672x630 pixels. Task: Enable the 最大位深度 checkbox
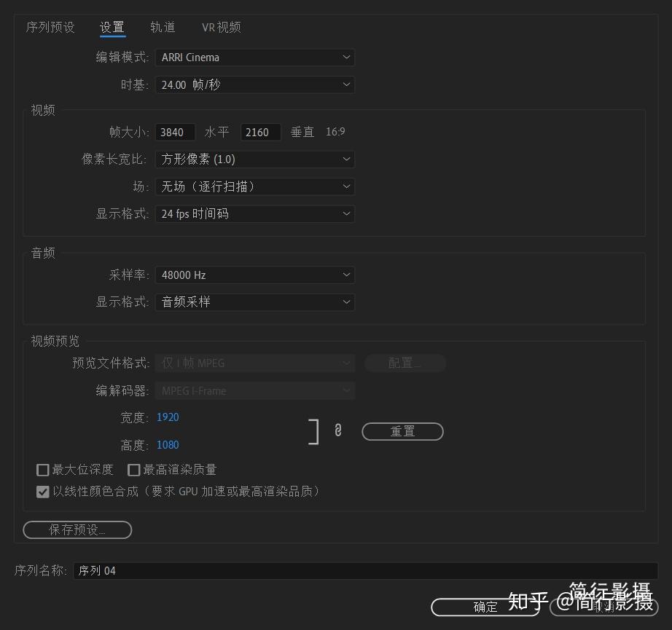[x=43, y=470]
